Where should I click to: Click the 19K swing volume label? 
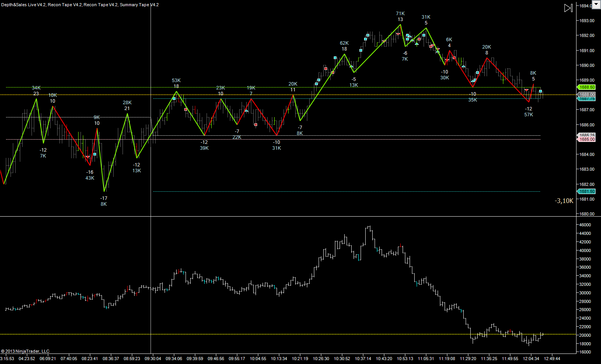(251, 88)
